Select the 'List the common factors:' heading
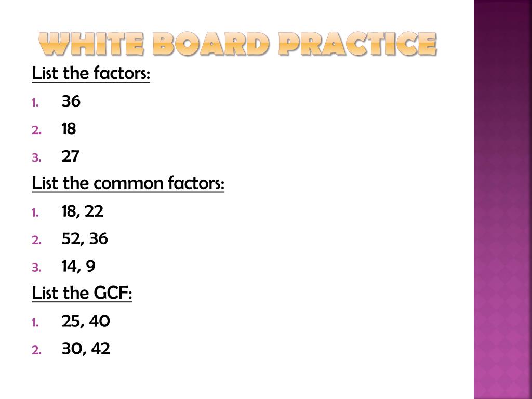 tap(128, 183)
